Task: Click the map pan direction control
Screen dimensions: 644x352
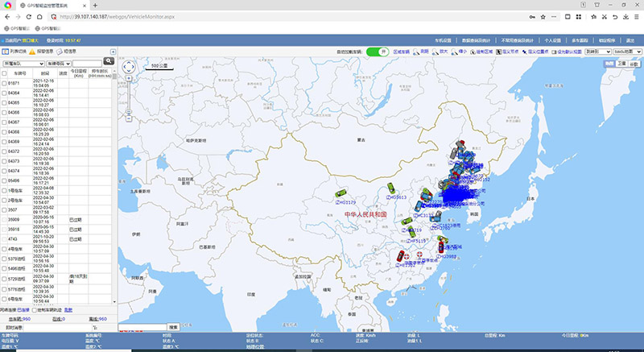Action: pos(127,69)
